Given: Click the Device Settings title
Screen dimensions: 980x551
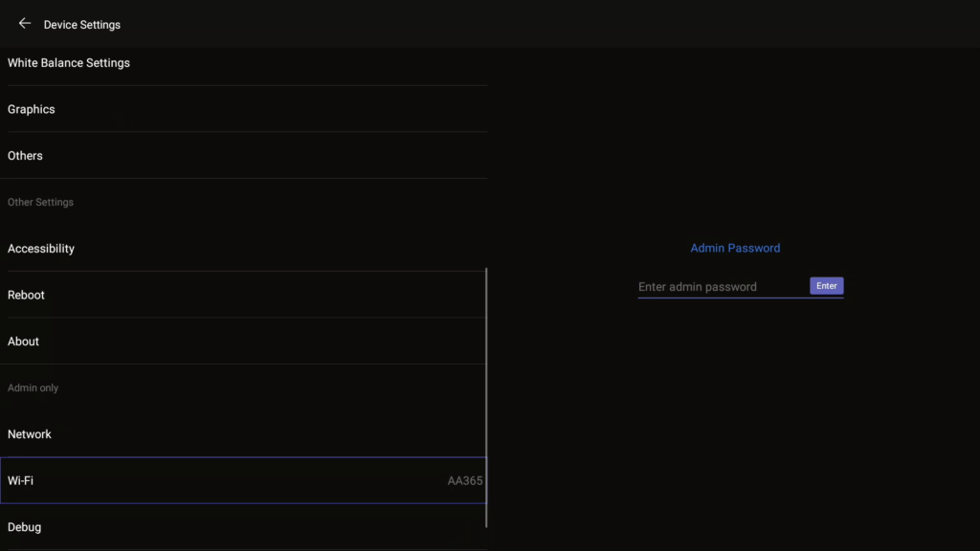Looking at the screenshot, I should tap(82, 25).
